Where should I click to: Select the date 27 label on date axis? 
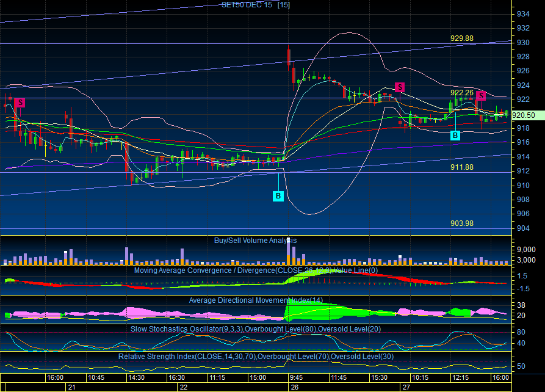click(x=406, y=387)
